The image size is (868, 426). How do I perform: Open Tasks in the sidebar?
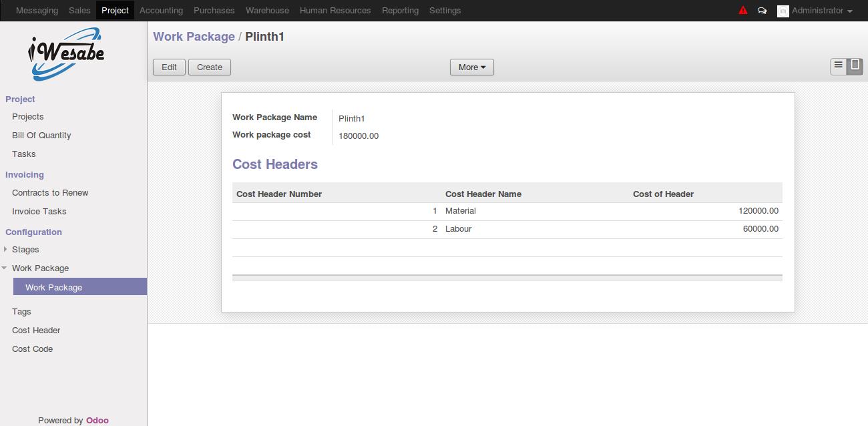pos(24,154)
